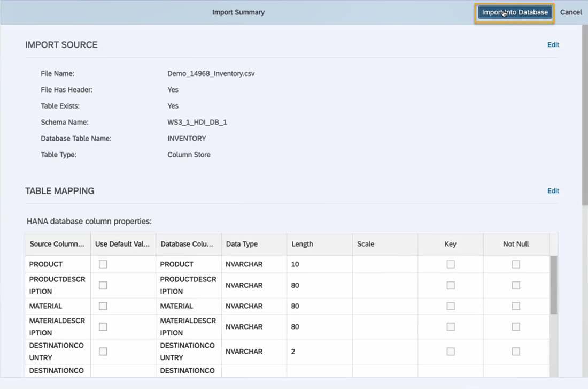
Task: Click the Database Column header
Action: [189, 244]
